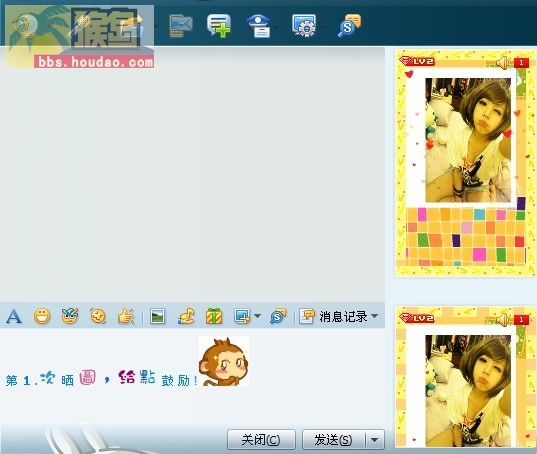
Task: Click the 关闭(C) button
Action: click(261, 440)
